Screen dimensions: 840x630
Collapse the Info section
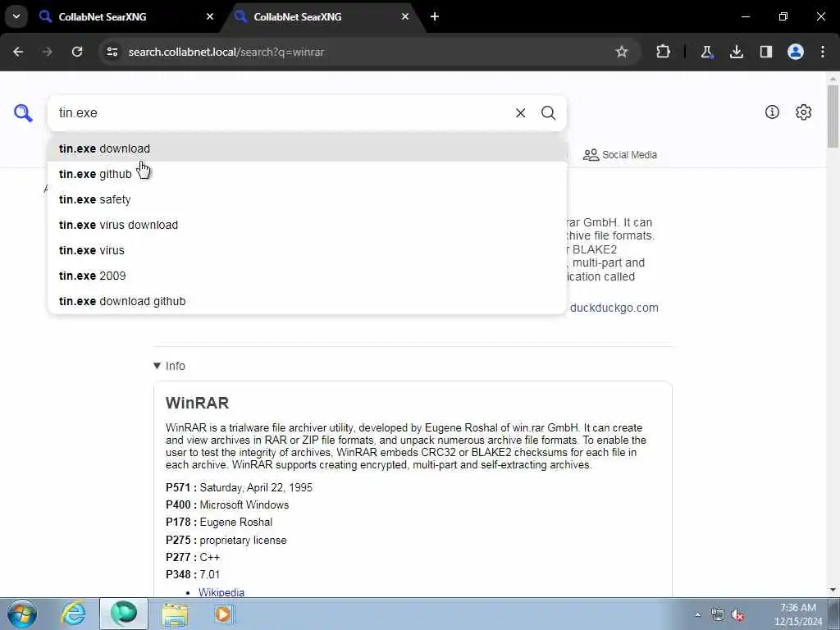[169, 366]
